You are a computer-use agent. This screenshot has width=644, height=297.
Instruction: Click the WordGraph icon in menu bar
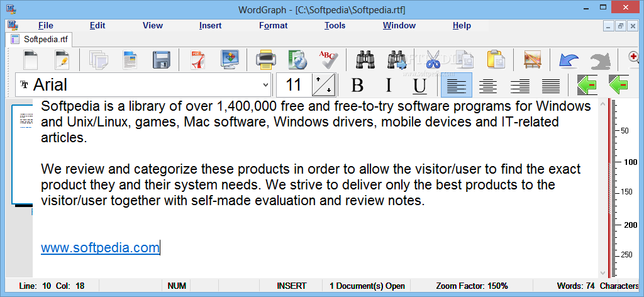click(13, 25)
